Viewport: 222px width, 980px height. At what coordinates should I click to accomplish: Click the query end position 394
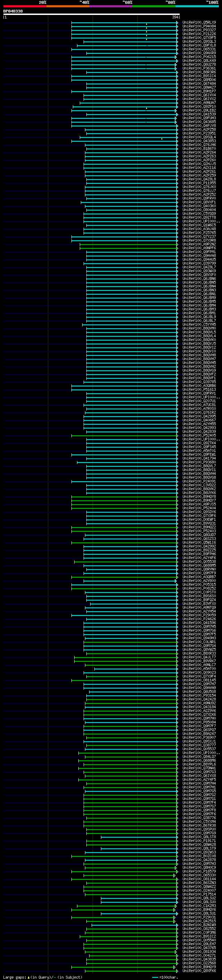coord(175,17)
